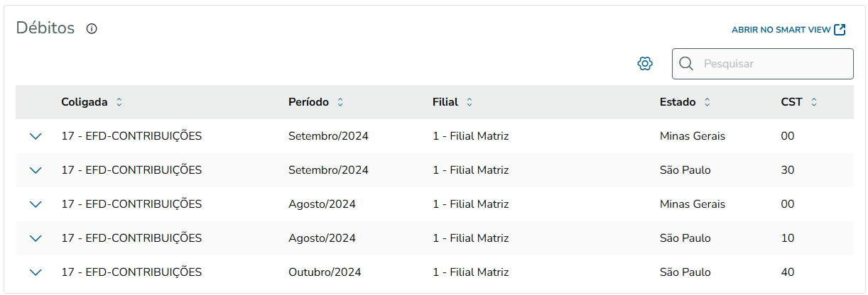
Task: Sort table by Período column arrows
Action: [340, 102]
